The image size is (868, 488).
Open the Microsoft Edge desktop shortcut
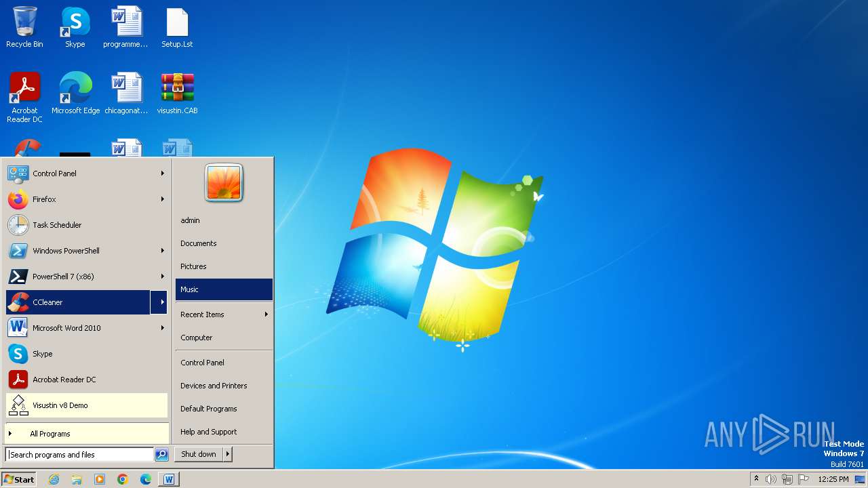point(75,94)
